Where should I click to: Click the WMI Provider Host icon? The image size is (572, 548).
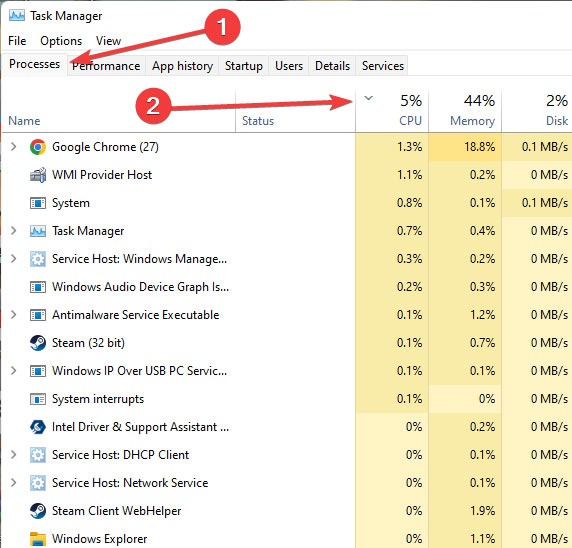click(38, 175)
